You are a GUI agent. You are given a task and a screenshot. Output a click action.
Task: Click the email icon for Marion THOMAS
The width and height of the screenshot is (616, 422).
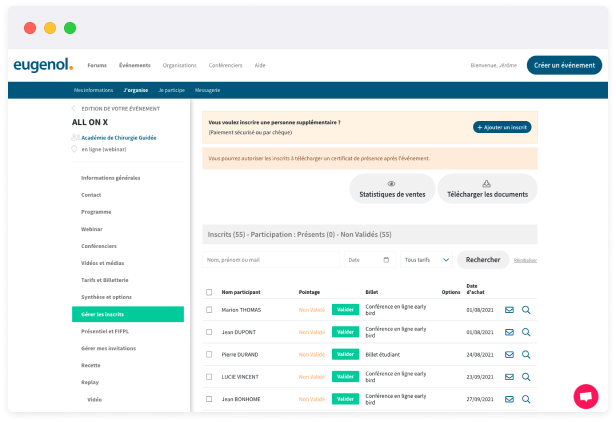pyautogui.click(x=509, y=310)
